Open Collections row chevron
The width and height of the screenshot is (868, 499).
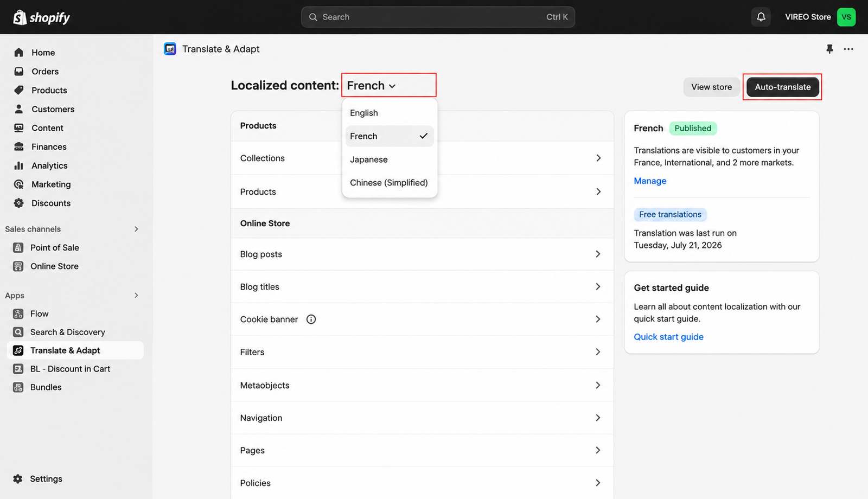[x=598, y=158]
